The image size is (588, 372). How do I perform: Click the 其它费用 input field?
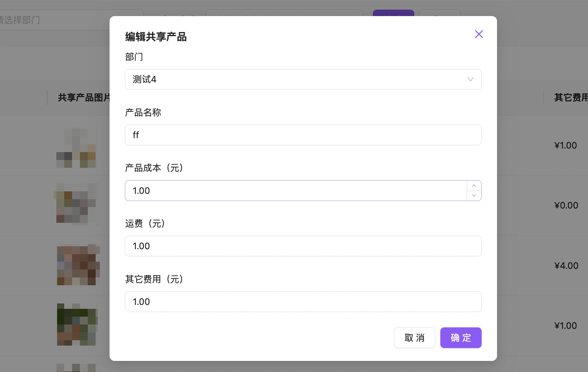point(303,302)
